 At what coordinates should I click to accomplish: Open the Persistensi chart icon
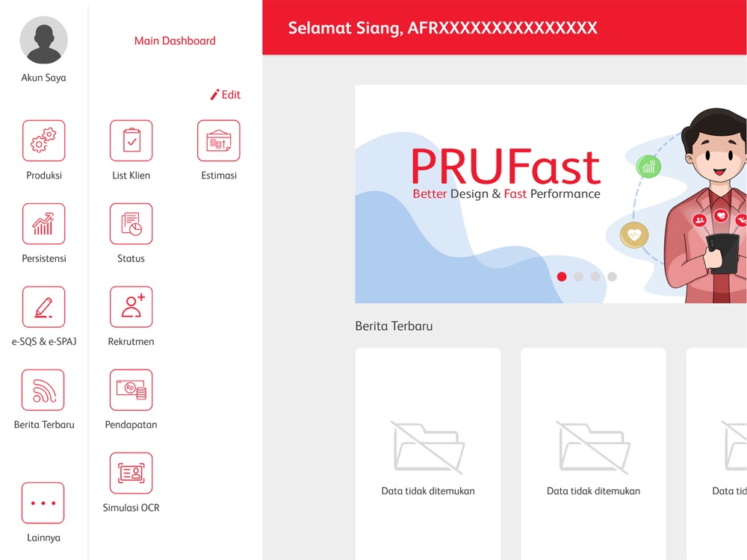pyautogui.click(x=44, y=224)
